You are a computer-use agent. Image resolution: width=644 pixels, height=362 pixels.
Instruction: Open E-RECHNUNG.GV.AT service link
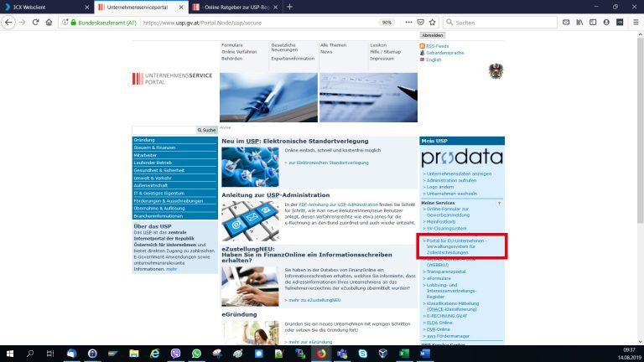pos(445,316)
